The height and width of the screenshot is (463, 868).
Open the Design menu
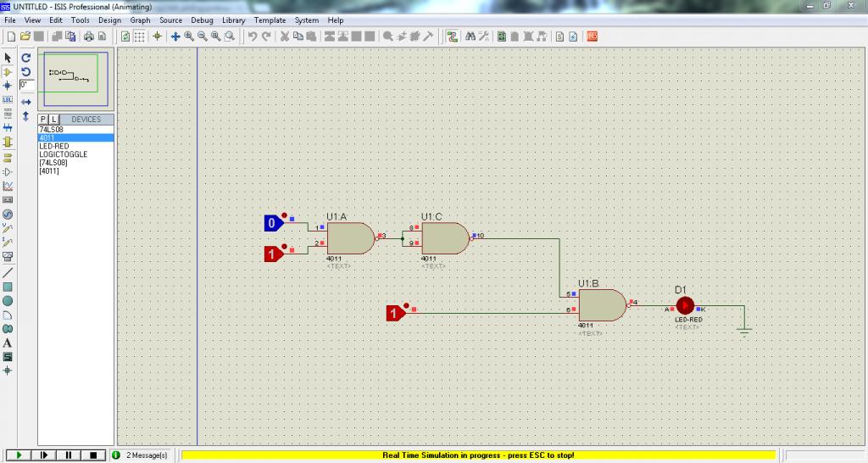point(109,20)
